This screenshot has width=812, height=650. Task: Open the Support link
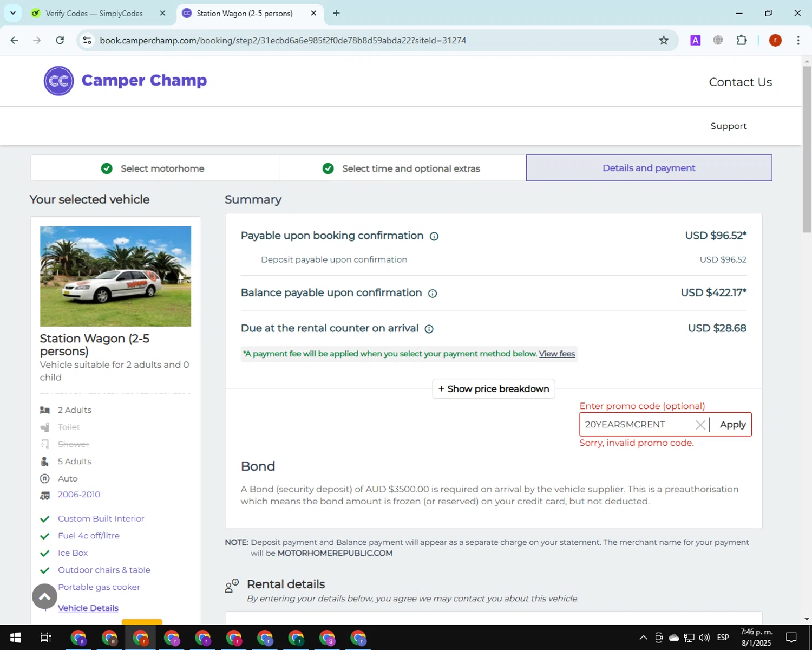[728, 126]
